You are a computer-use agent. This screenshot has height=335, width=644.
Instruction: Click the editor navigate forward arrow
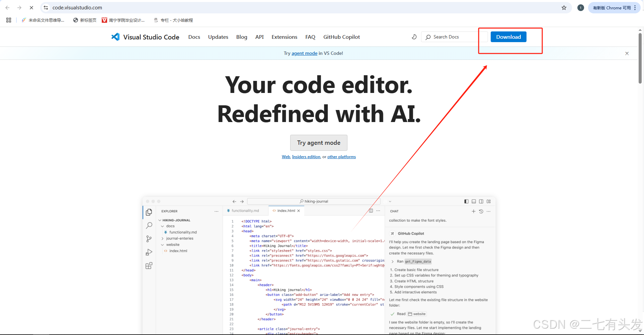[242, 202]
